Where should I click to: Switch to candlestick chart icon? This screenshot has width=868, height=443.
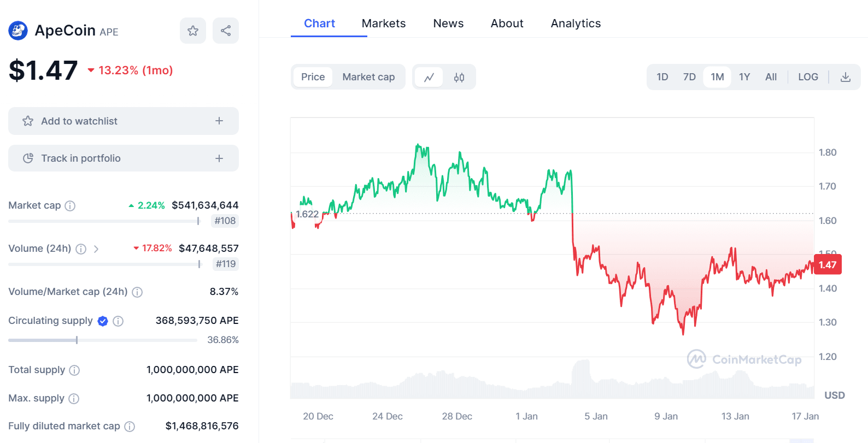coord(459,77)
